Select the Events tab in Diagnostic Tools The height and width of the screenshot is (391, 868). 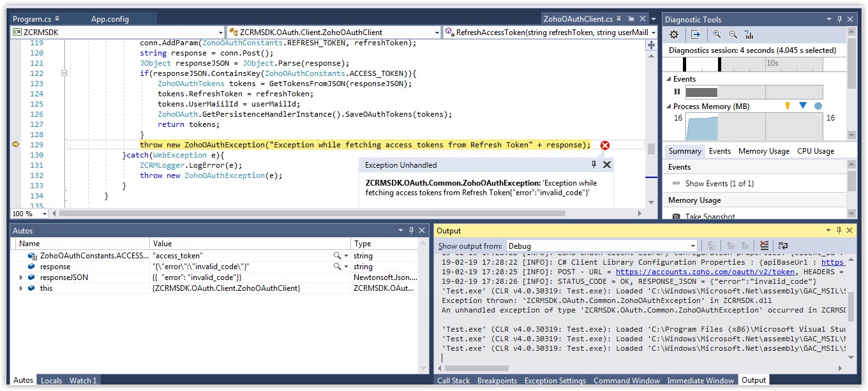pos(720,151)
